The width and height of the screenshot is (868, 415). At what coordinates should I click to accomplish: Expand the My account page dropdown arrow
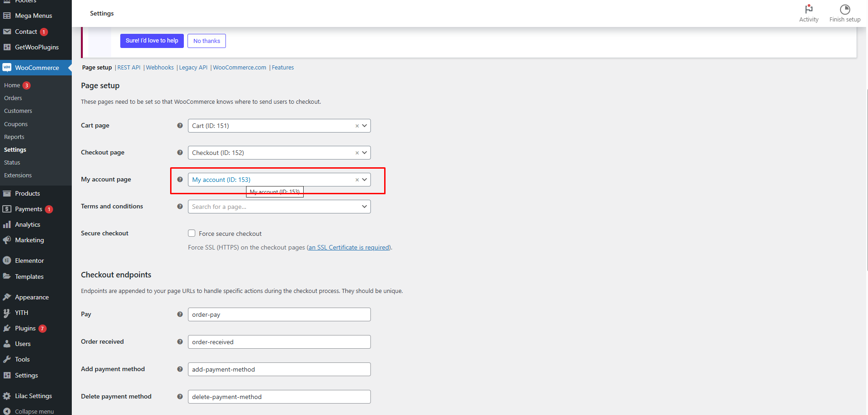pyautogui.click(x=364, y=180)
